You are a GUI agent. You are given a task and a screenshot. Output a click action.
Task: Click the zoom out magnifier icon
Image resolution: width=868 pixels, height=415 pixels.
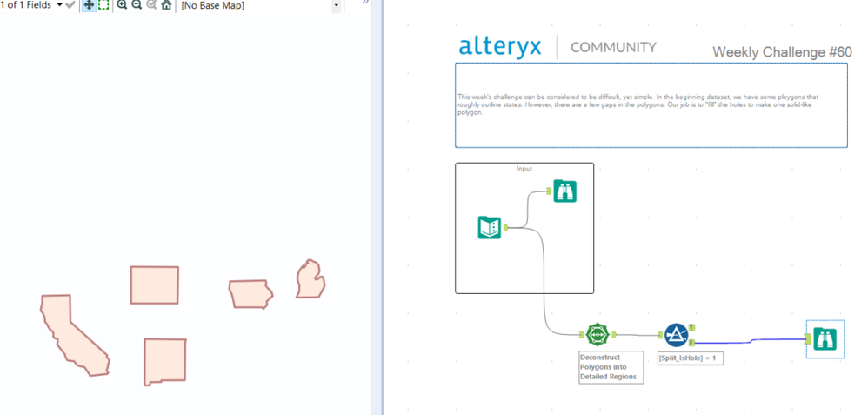[x=137, y=5]
